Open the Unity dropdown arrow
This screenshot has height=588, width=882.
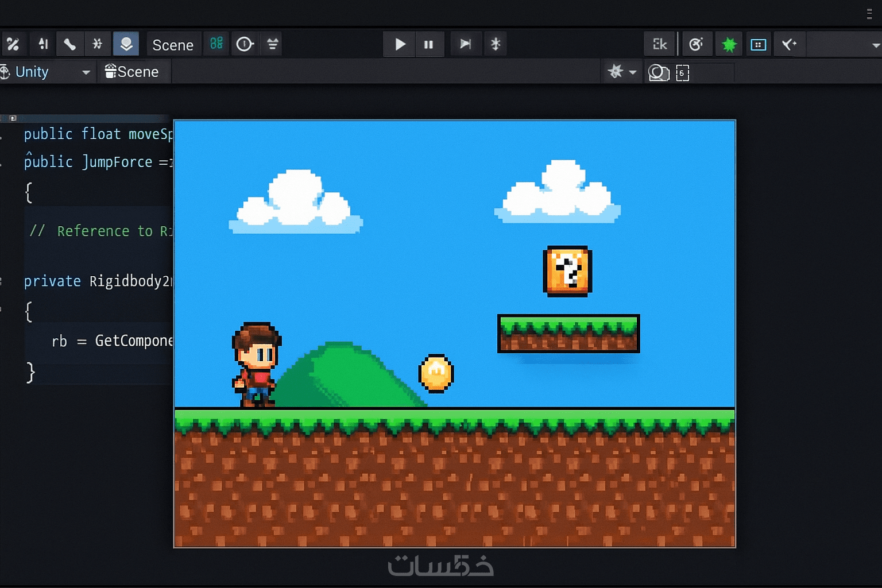[x=86, y=72]
